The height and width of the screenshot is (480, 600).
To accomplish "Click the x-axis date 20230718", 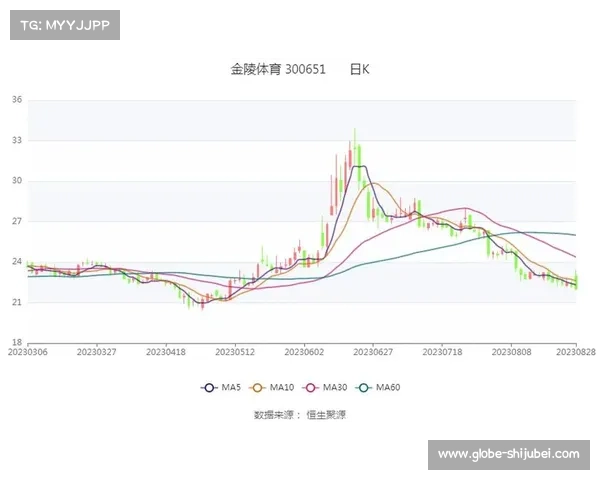I will pyautogui.click(x=442, y=352).
